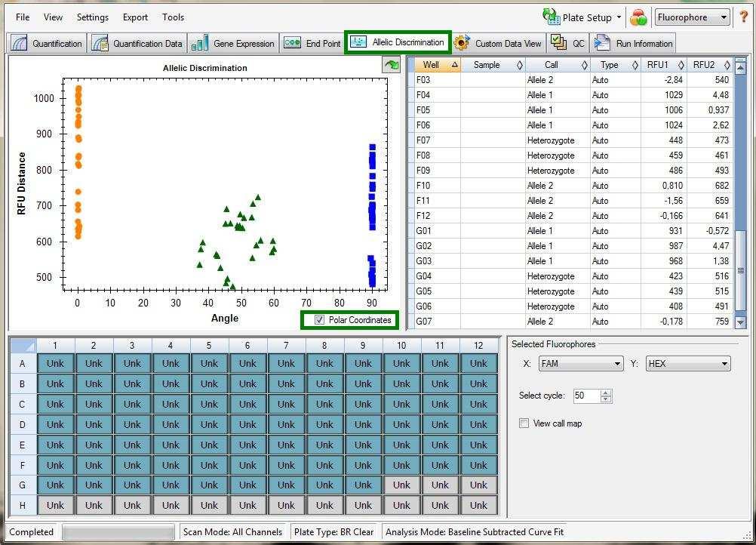Click the Analysis Mode status bar entry

click(475, 532)
